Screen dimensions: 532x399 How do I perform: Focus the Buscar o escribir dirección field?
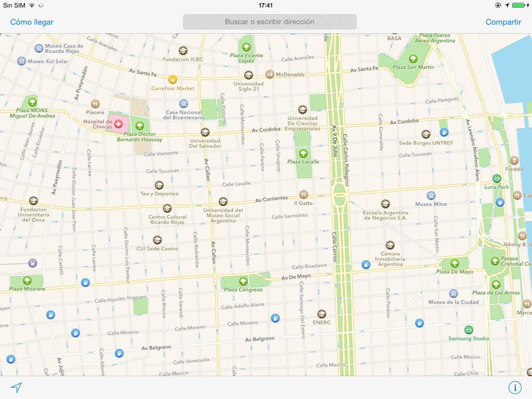(x=270, y=22)
